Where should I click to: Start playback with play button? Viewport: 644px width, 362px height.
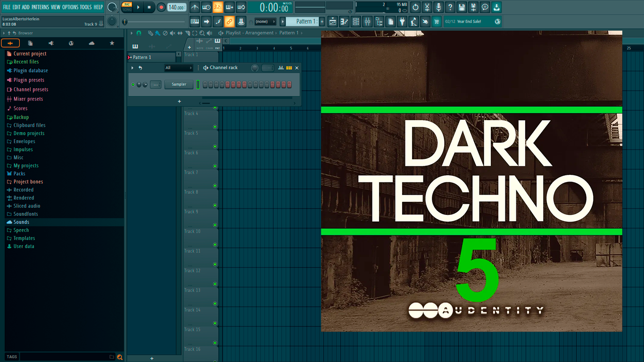(138, 7)
